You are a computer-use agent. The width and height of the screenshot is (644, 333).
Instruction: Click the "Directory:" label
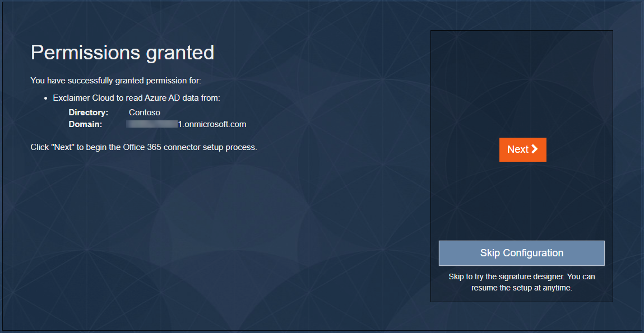pyautogui.click(x=88, y=112)
